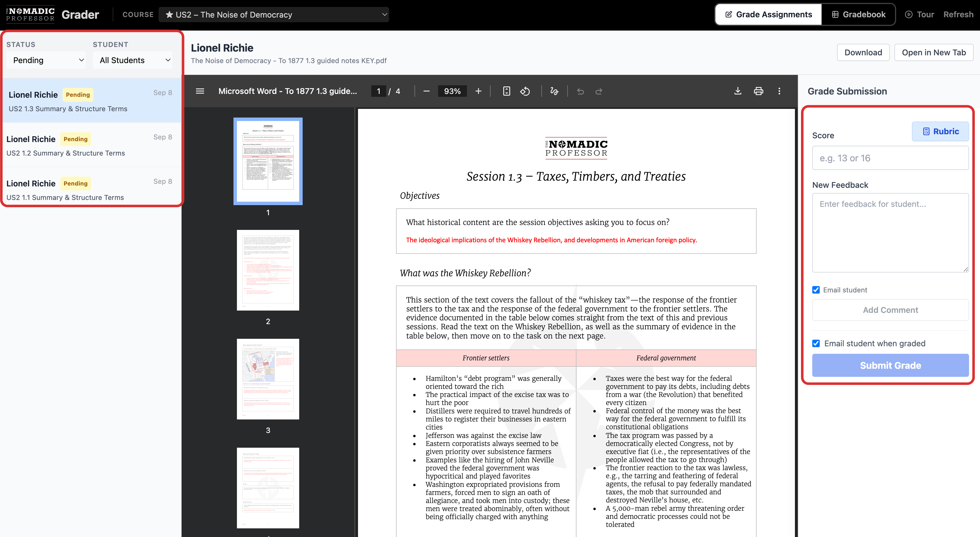Open page 3 thumbnail
980x537 pixels.
pyautogui.click(x=268, y=379)
